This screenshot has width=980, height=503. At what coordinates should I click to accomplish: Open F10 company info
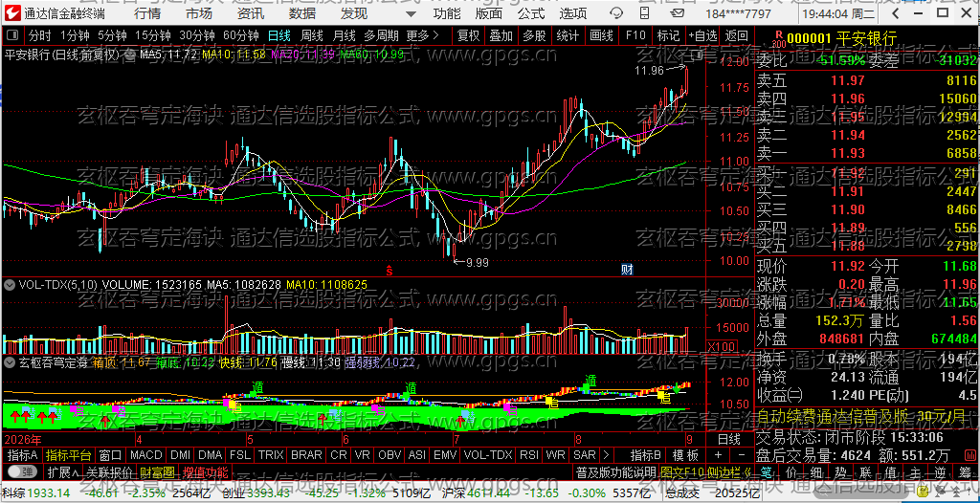coord(635,35)
